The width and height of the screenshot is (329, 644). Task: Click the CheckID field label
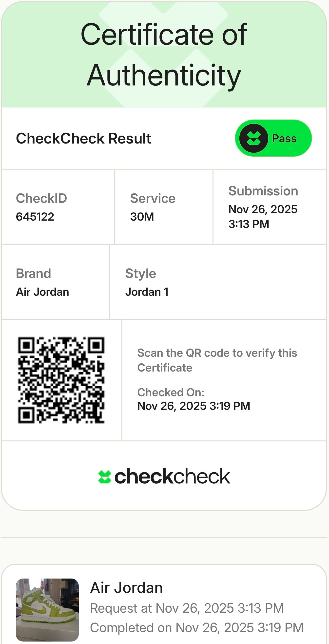pyautogui.click(x=41, y=198)
